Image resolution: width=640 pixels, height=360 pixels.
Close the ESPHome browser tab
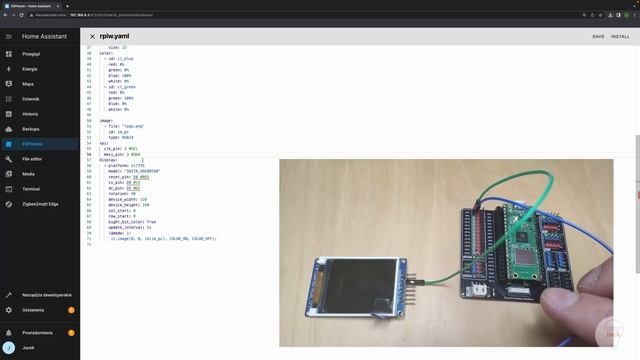tap(58, 6)
